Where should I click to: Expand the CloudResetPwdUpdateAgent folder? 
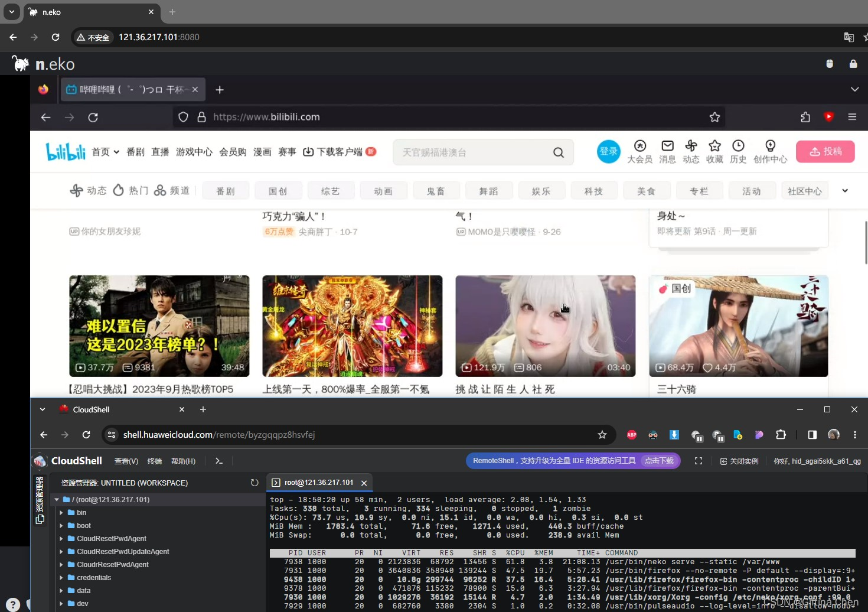(x=61, y=552)
